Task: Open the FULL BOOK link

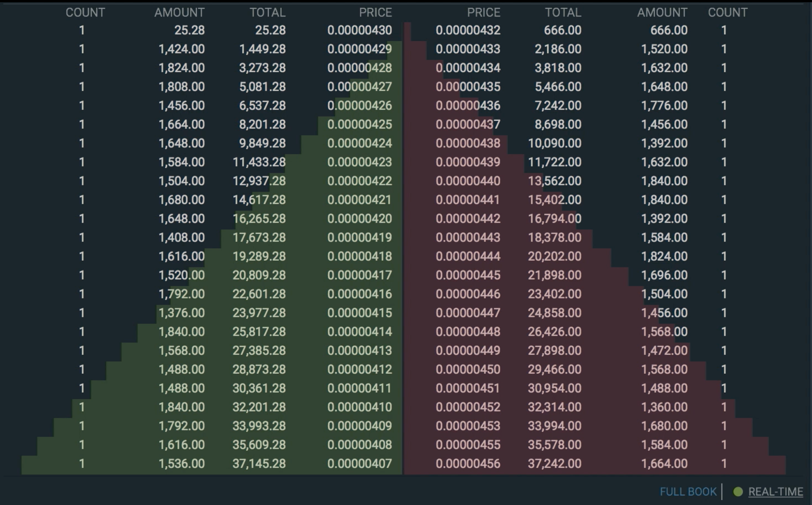Action: pos(688,492)
